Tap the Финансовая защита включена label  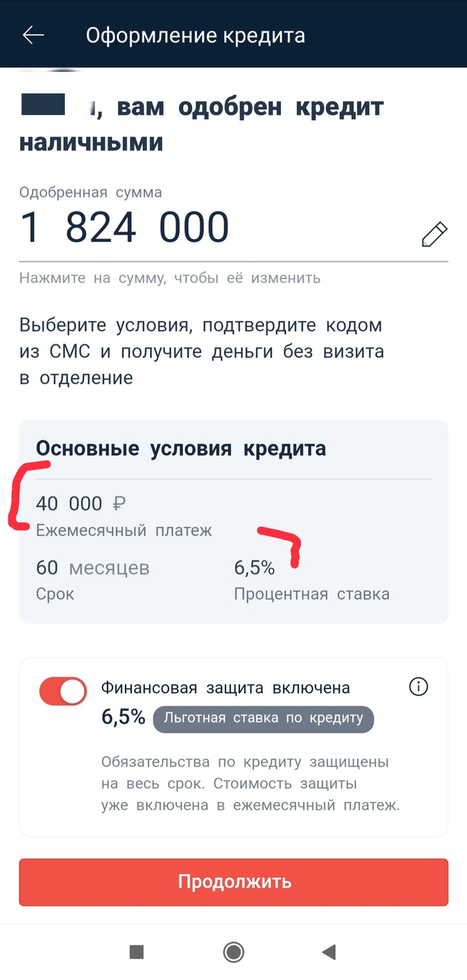[x=225, y=688]
